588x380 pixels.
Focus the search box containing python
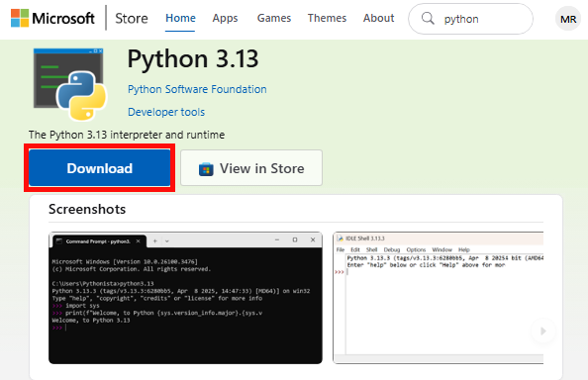tap(470, 19)
